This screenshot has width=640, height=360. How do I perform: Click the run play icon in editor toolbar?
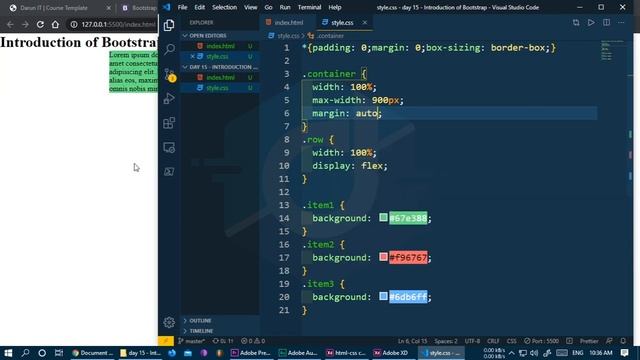[x=591, y=22]
